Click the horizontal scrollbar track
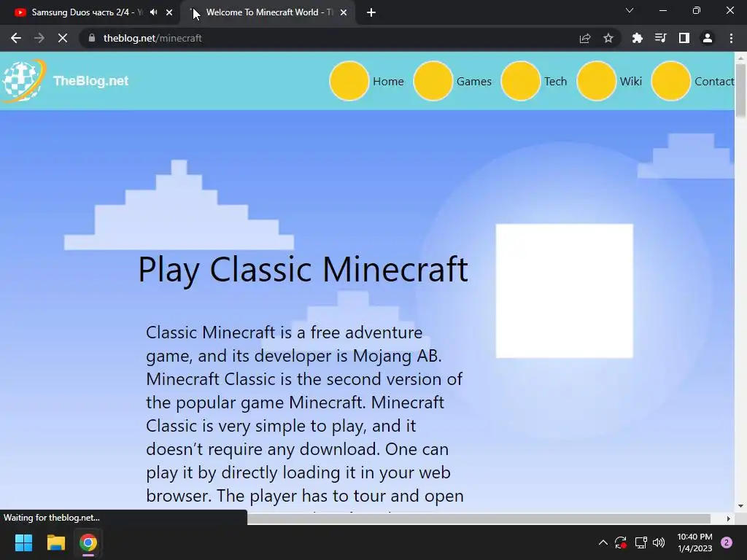 click(479, 518)
